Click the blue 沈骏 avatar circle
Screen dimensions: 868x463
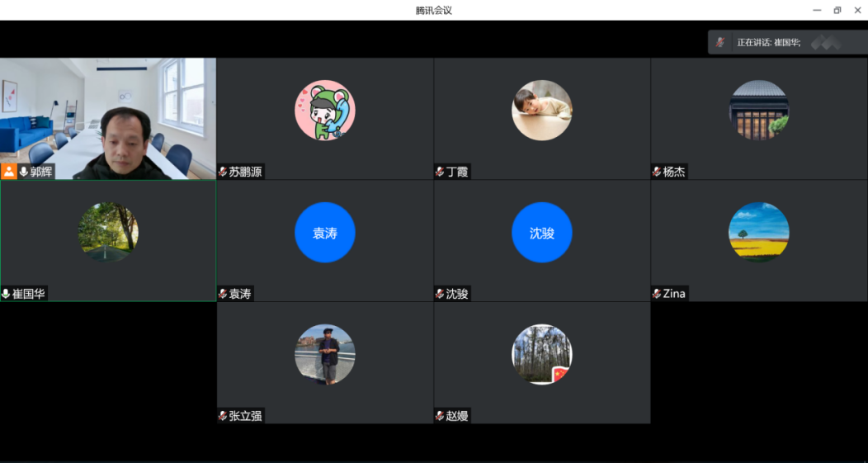coord(542,233)
